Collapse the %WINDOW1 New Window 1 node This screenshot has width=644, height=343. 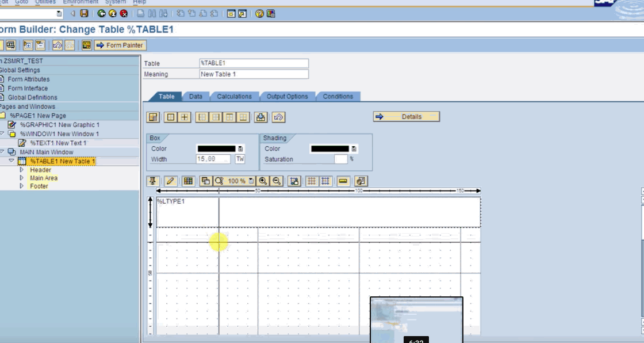(x=2, y=134)
